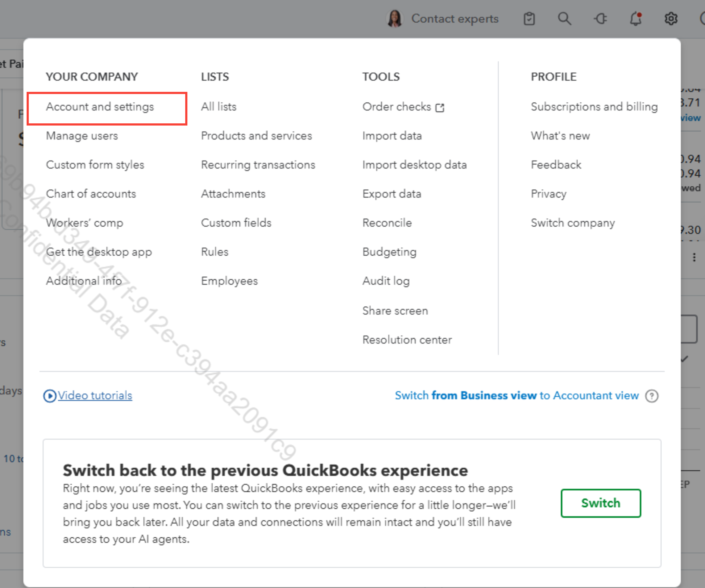Open Order checks external link
705x588 pixels.
403,107
